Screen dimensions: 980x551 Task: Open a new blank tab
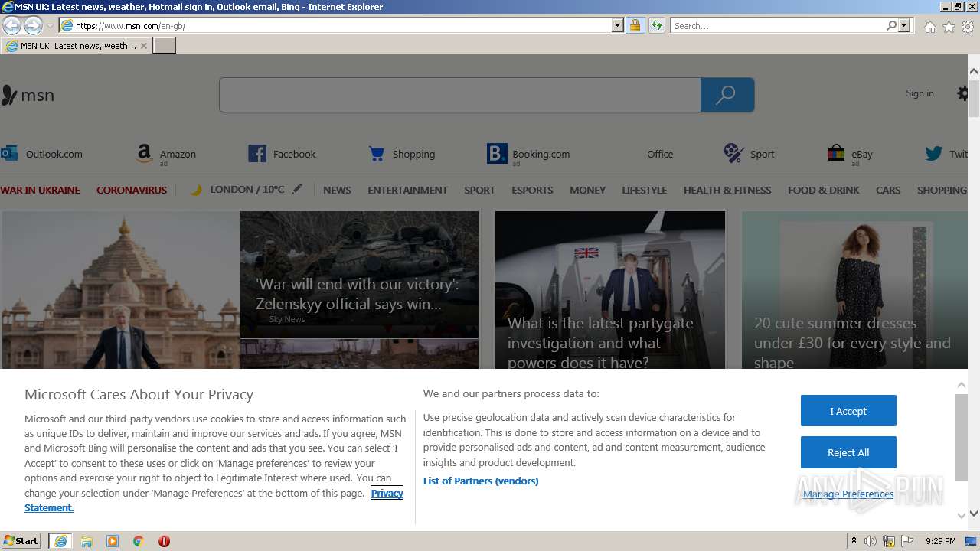tap(165, 46)
